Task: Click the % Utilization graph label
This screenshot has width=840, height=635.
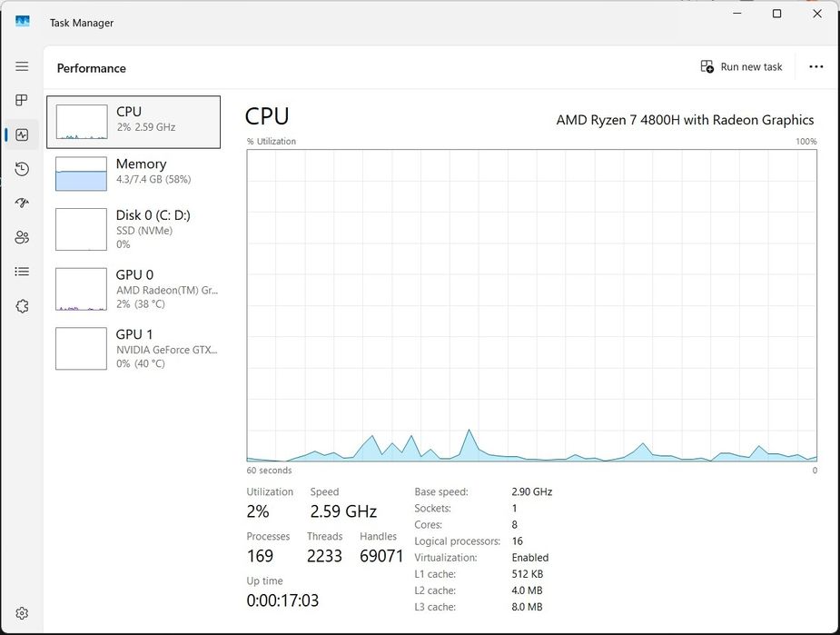Action: coord(272,142)
